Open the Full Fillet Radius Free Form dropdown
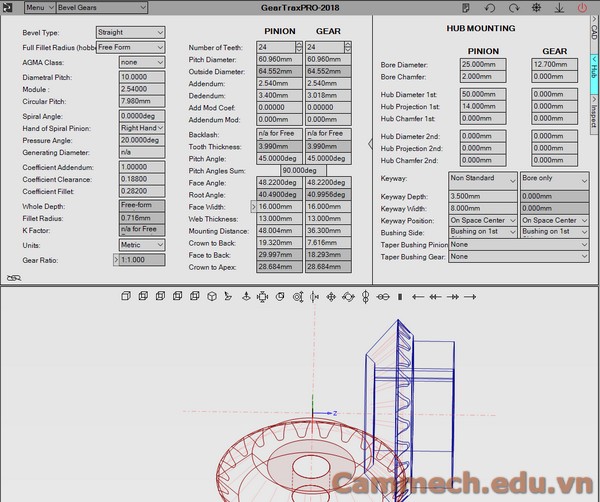Screen dimensions: 600x502 coord(130,47)
